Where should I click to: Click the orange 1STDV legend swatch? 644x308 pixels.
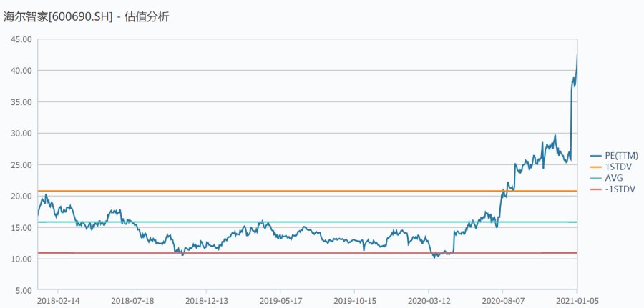coord(596,167)
